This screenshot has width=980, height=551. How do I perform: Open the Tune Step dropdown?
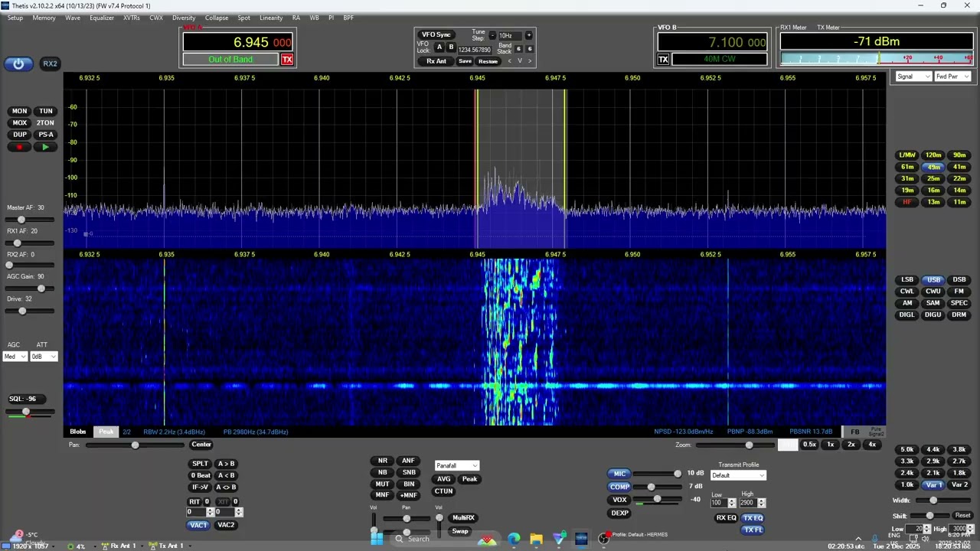point(510,35)
